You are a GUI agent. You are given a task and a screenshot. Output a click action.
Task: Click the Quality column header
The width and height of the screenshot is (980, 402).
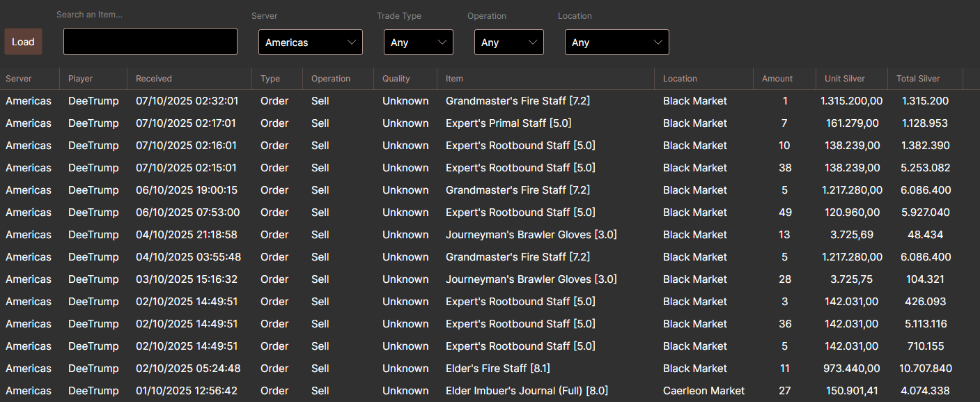click(x=396, y=79)
